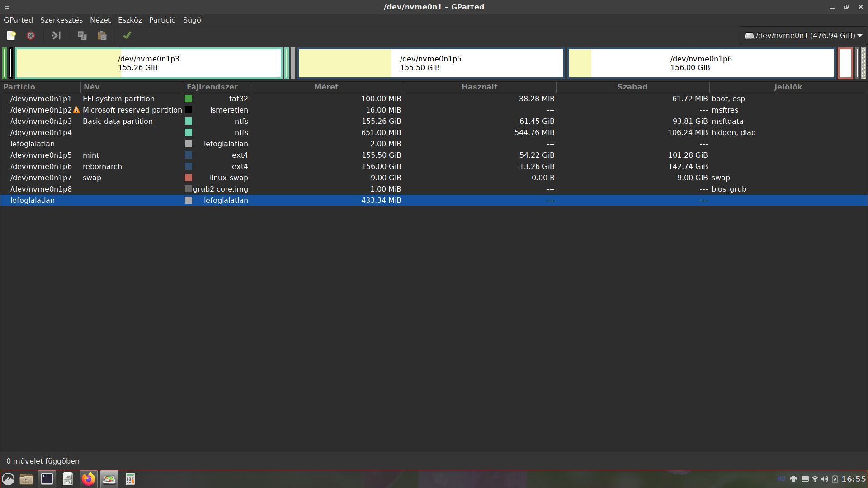The height and width of the screenshot is (488, 868).
Task: Click the Fájlrendszer column header
Action: tap(217, 87)
